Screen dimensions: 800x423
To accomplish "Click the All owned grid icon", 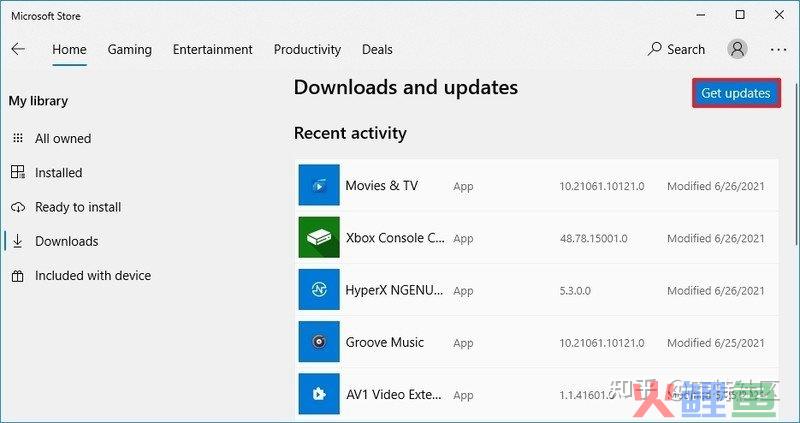I will coord(18,138).
